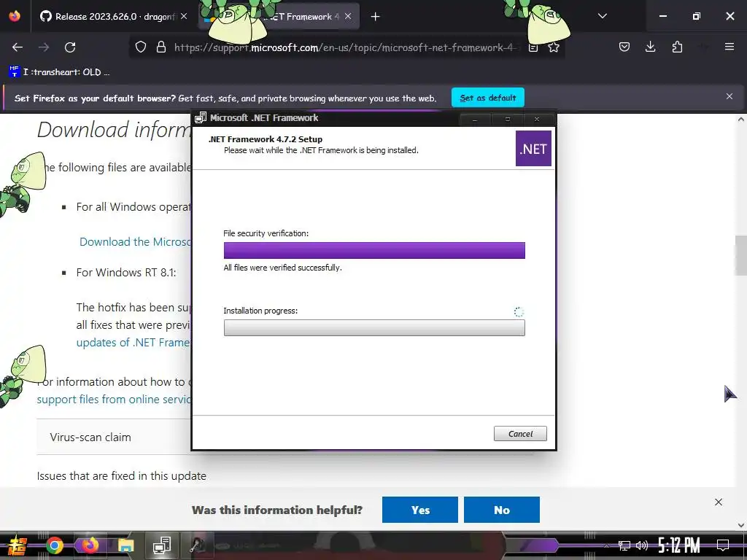Image resolution: width=747 pixels, height=560 pixels.
Task: Open 'support files from online servic...' link
Action: tap(115, 399)
